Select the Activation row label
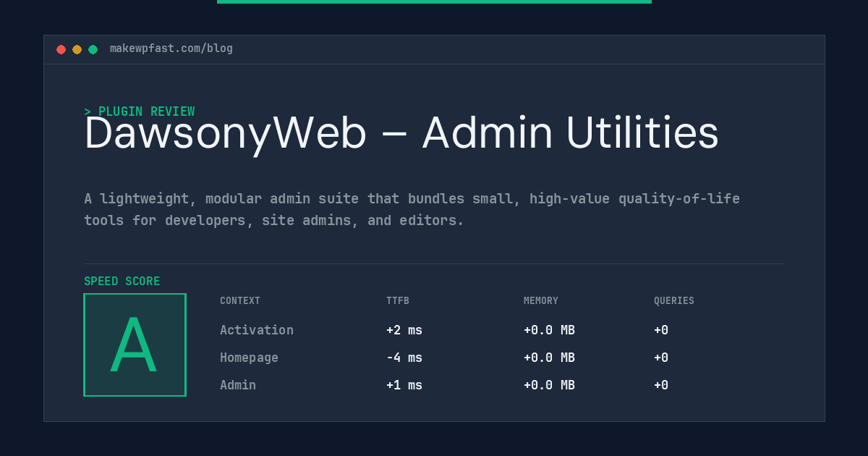This screenshot has width=868, height=456. pyautogui.click(x=257, y=330)
